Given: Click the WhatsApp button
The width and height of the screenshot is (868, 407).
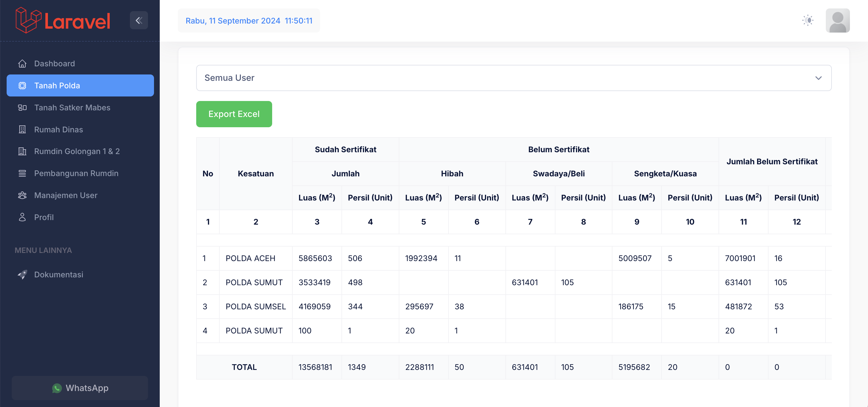Looking at the screenshot, I should (x=80, y=388).
